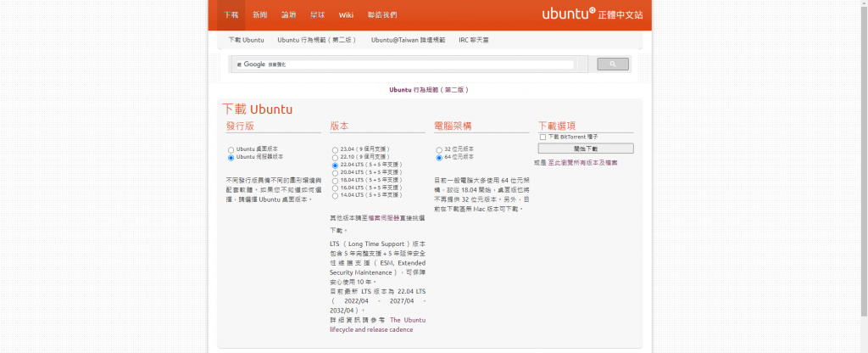Enable 下載 BitTorrent 種子 checkbox
The height and width of the screenshot is (353, 868).
click(542, 137)
